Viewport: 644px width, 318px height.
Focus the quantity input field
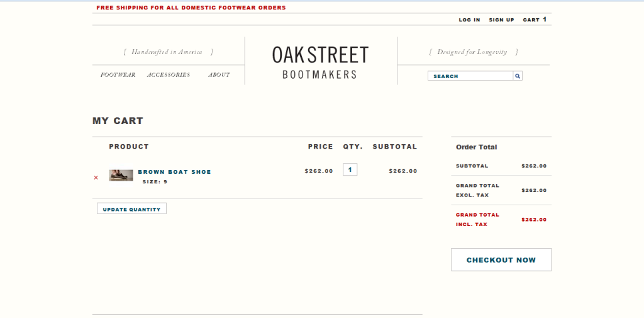[x=350, y=169]
